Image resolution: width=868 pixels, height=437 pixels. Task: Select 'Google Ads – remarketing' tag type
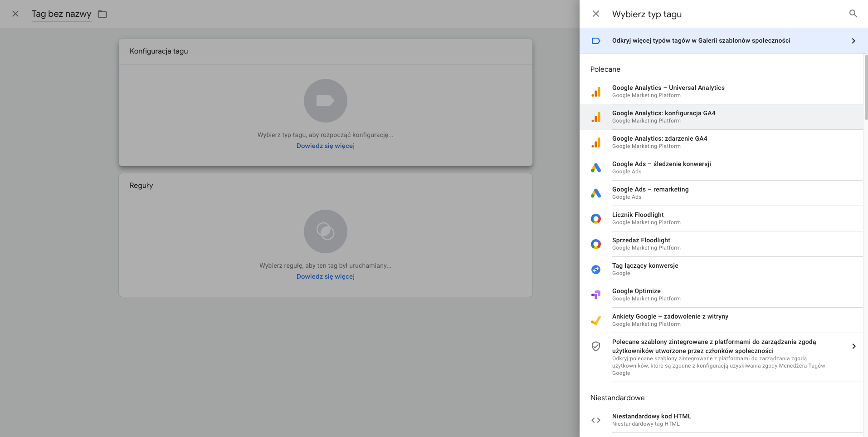721,193
